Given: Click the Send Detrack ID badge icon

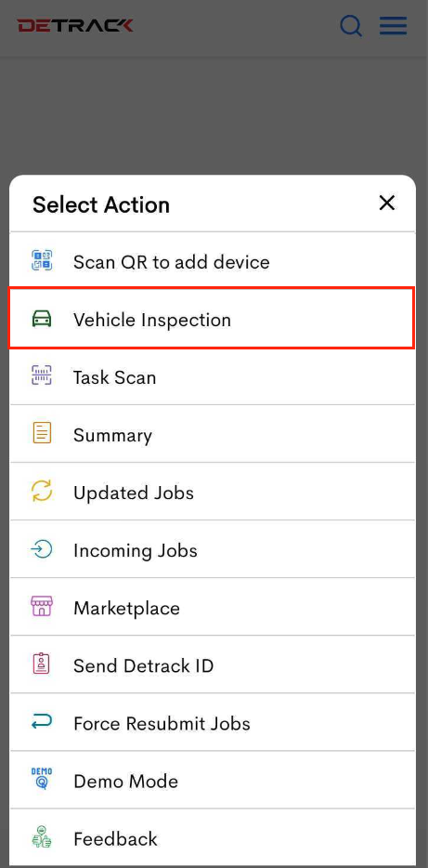Looking at the screenshot, I should pyautogui.click(x=42, y=664).
